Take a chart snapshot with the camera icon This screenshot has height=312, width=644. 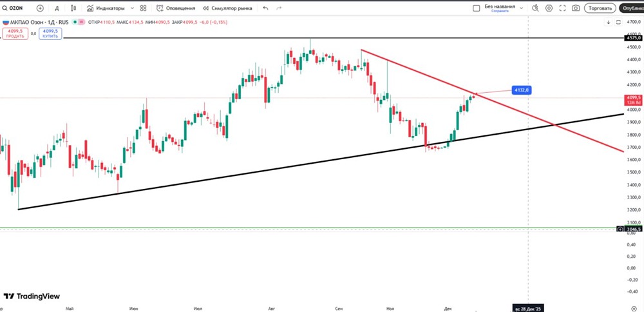576,8
